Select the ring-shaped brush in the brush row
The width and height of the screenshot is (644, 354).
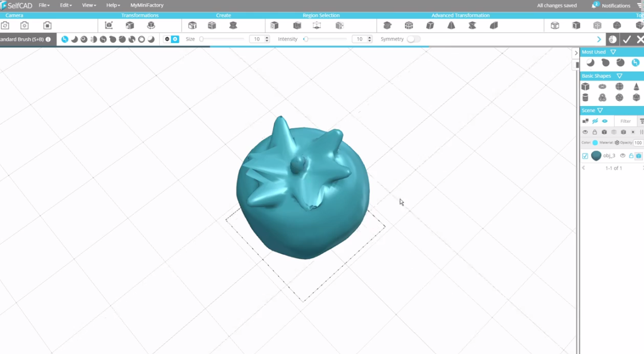tap(142, 39)
